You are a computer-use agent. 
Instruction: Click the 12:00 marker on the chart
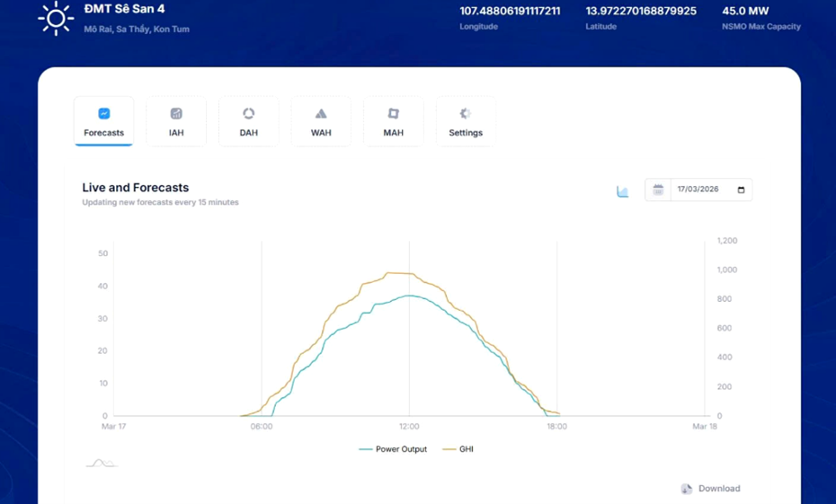click(409, 426)
